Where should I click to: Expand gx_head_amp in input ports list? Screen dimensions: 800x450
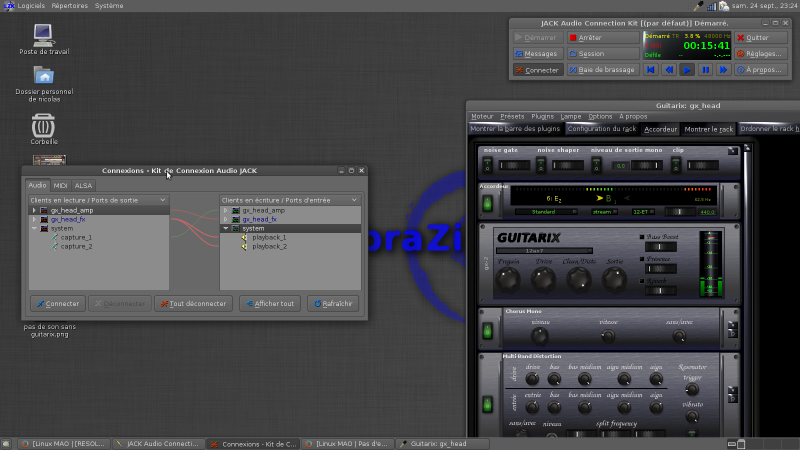click(226, 210)
